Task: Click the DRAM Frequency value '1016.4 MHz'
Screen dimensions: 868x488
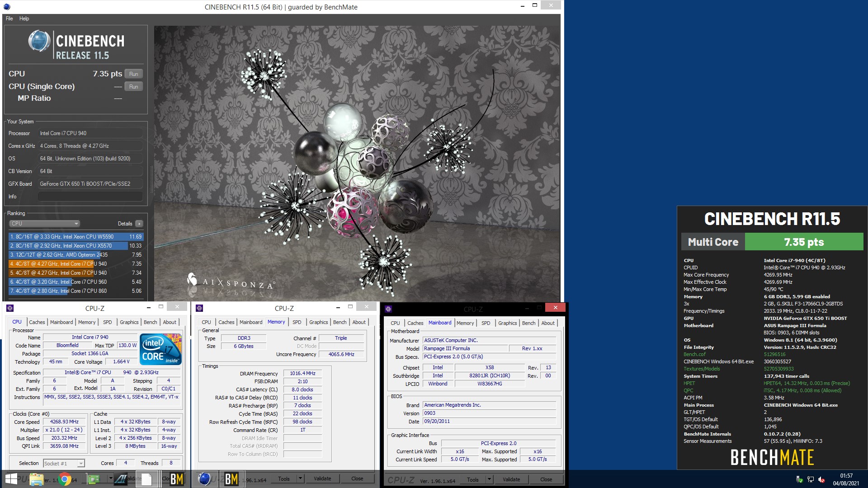Action: click(302, 373)
